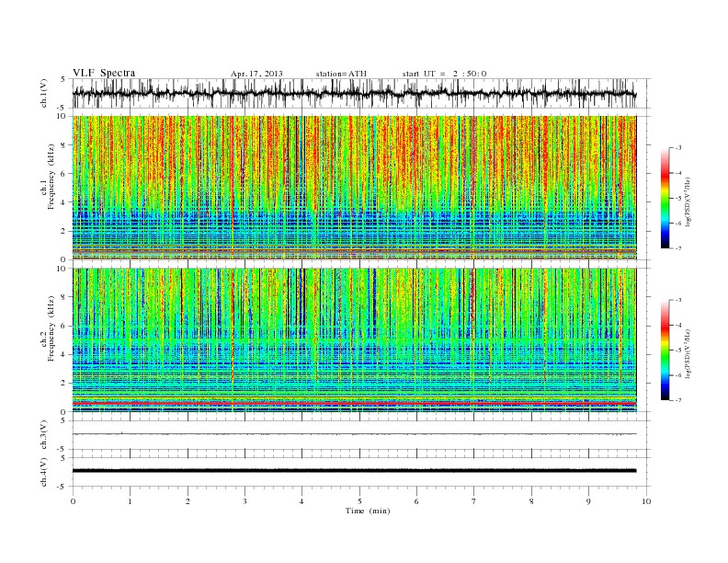Click the ch.1 voltage waveform trace
This screenshot has height=563, width=728.
point(354,93)
